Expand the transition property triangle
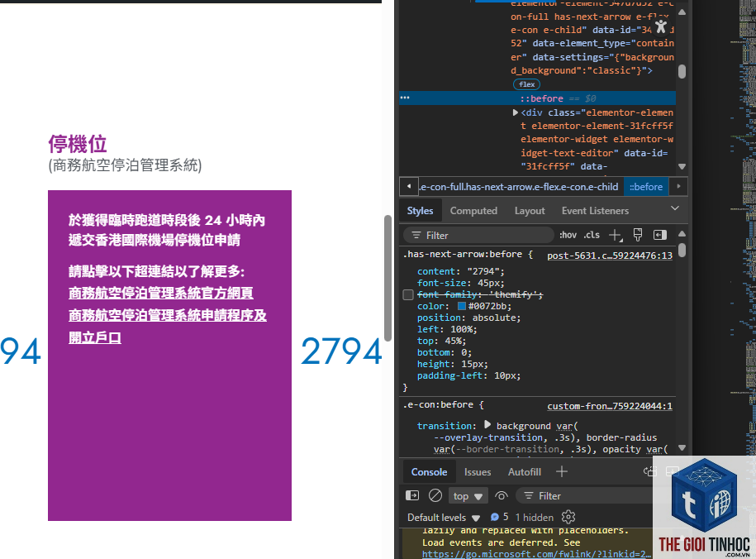756x559 pixels. click(x=487, y=424)
